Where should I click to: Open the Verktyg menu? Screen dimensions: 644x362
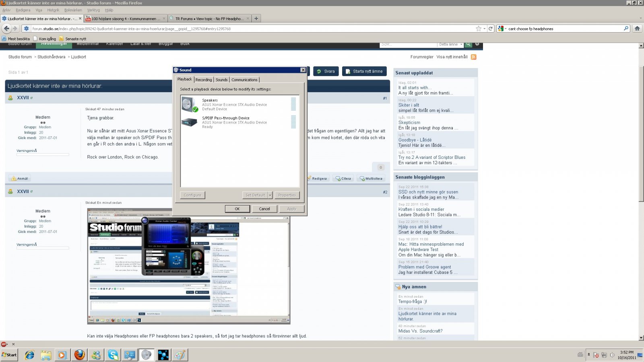click(x=93, y=10)
